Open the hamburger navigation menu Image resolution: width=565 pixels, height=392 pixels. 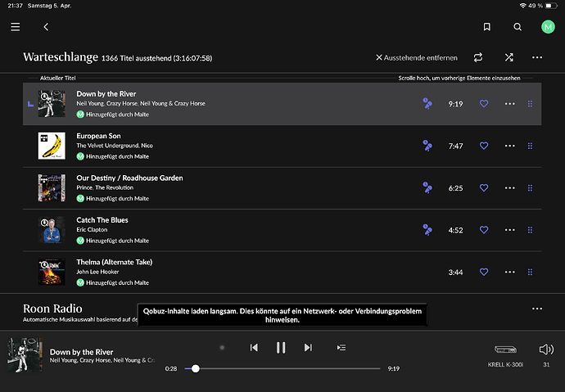(15, 27)
